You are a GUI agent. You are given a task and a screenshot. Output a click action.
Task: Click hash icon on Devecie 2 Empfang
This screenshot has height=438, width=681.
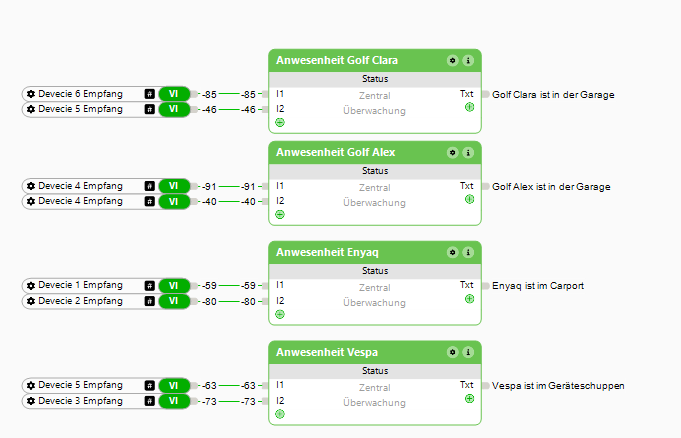click(149, 301)
